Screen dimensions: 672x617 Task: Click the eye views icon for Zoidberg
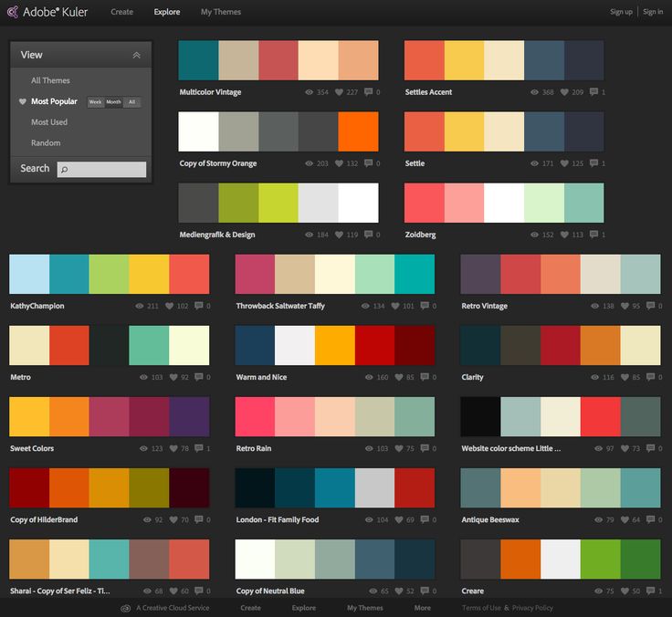coord(534,235)
